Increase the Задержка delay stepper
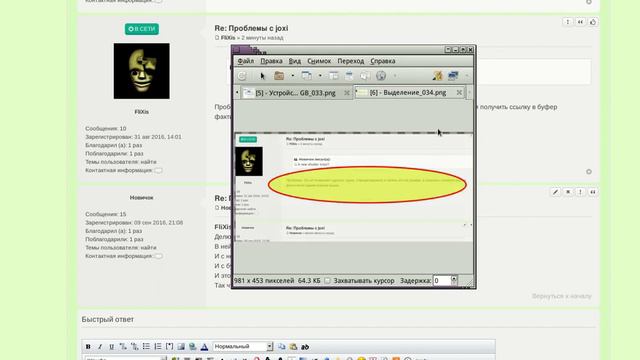The width and height of the screenshot is (640, 360). [454, 278]
